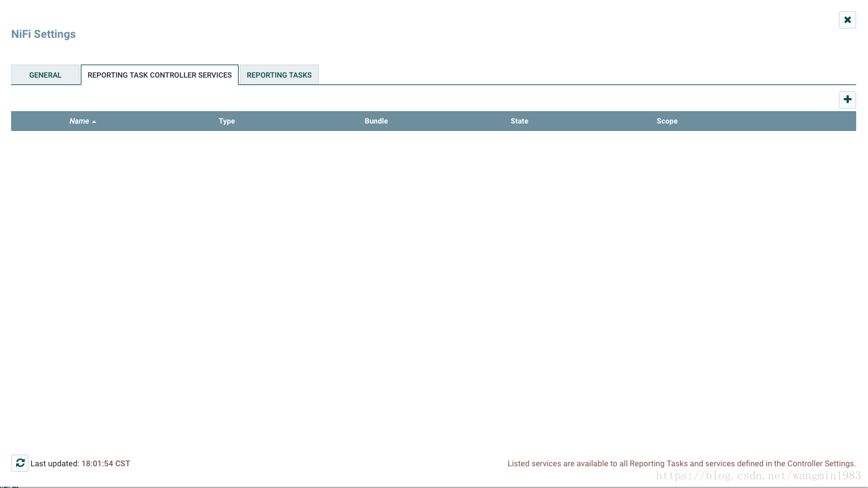Image resolution: width=868 pixels, height=488 pixels.
Task: Sort by the Bundle column header
Action: pyautogui.click(x=376, y=121)
